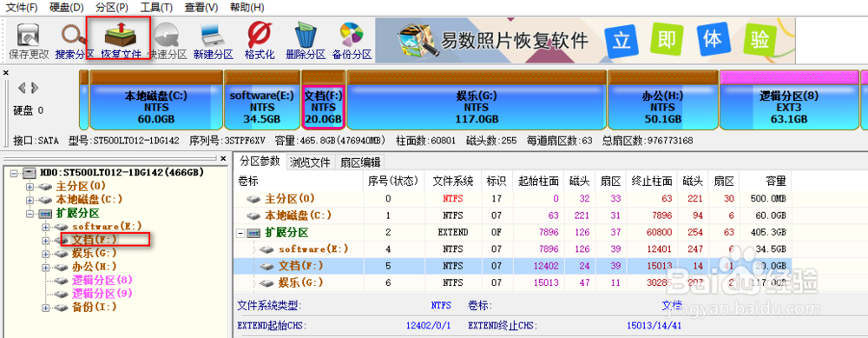This screenshot has height=338, width=868.
Task: Select software(E:) row in partition table
Action: point(513,249)
